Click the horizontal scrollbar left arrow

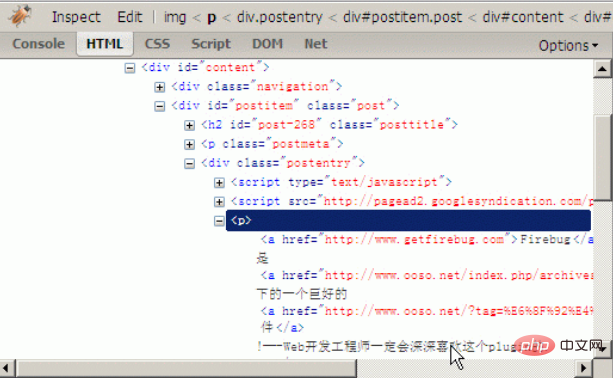click(x=6, y=368)
